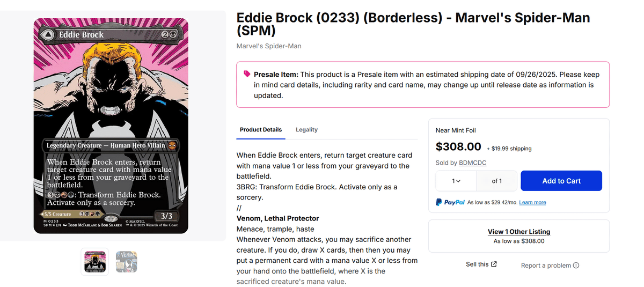Click the external link icon beside Sell this

(494, 264)
